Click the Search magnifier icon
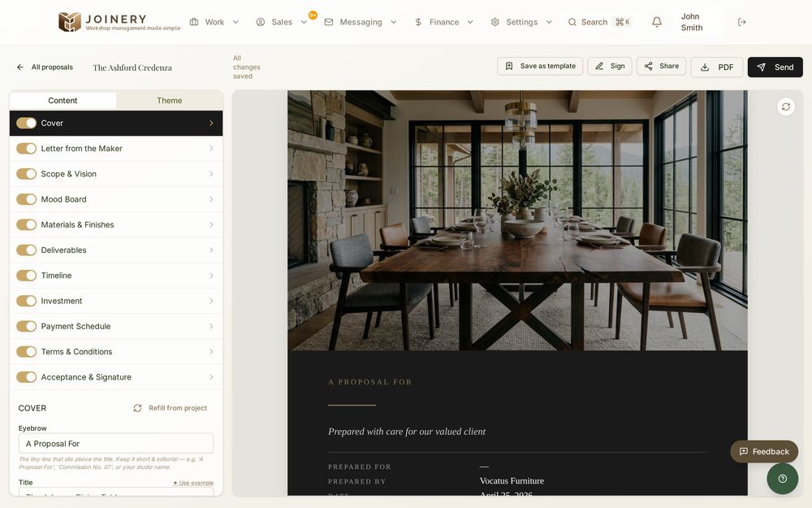Image resolution: width=812 pixels, height=508 pixels. tap(572, 22)
